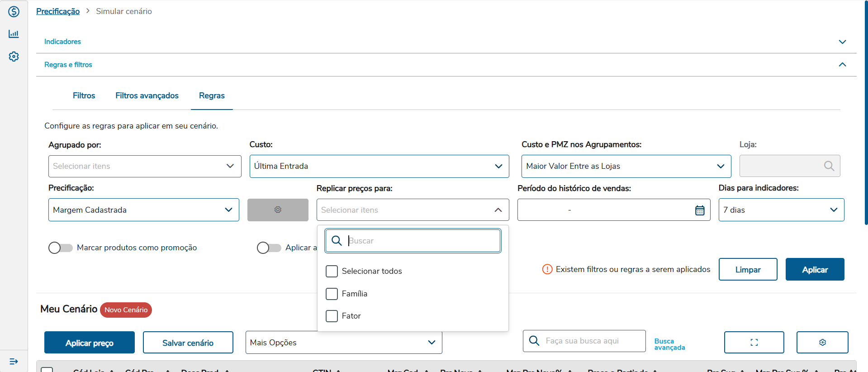Viewport: 868px width, 372px height.
Task: Click the Busca avançada link
Action: [669, 344]
